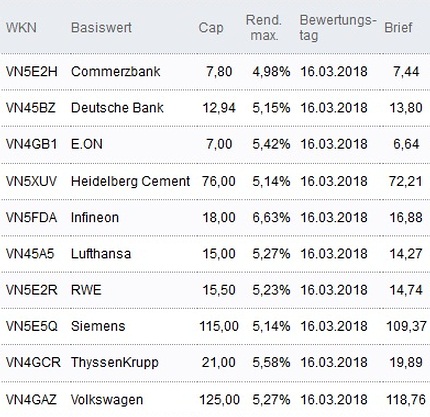Open WKN VN5E2H link
The height and width of the screenshot is (417, 430).
[32, 71]
